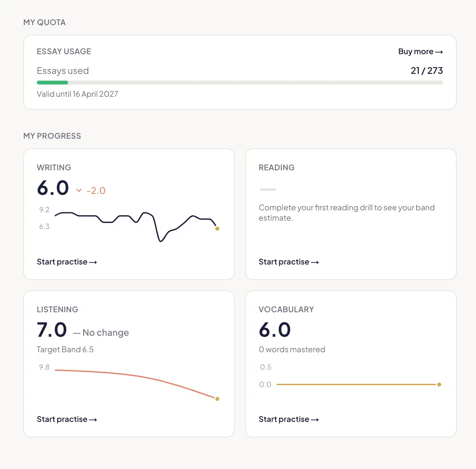Start practise in the Vocabulary card
The image size is (476, 469).
pos(289,419)
